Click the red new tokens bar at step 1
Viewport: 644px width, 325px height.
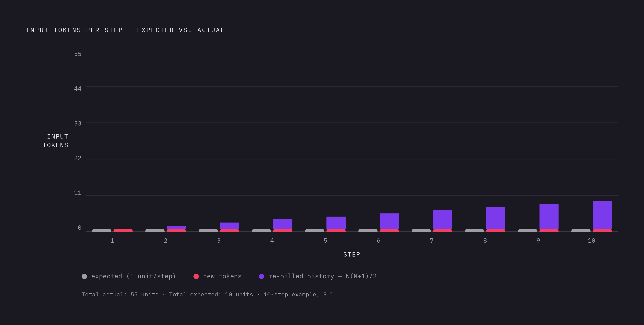tap(123, 230)
